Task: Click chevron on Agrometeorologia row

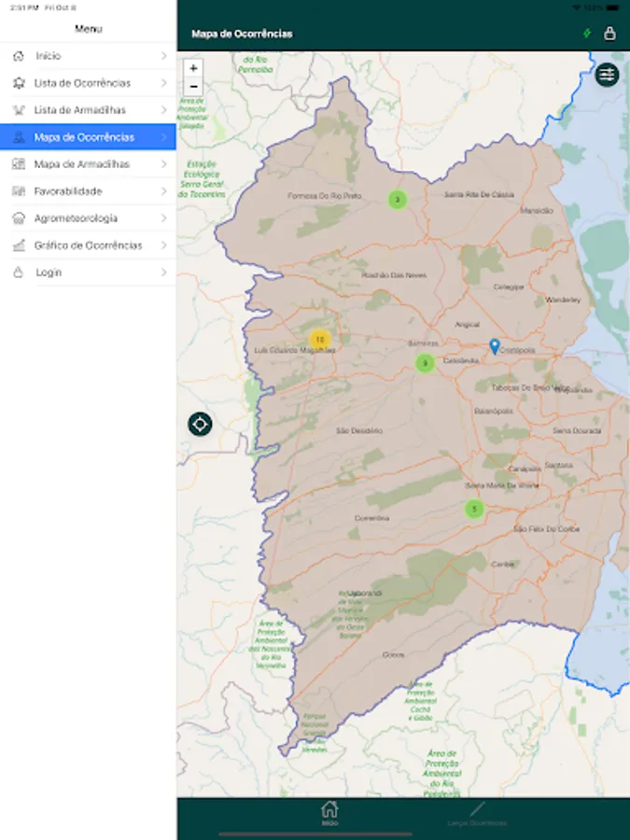Action: [164, 218]
